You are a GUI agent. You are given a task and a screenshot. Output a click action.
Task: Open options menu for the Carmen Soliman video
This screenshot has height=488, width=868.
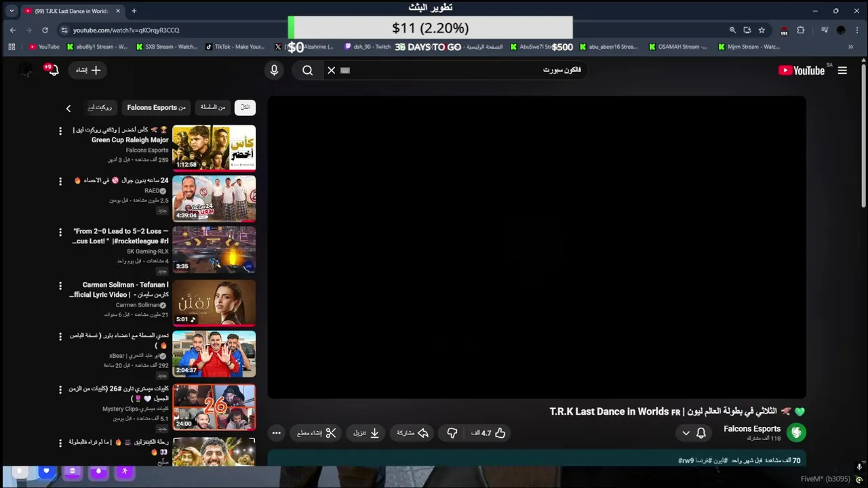(x=60, y=286)
